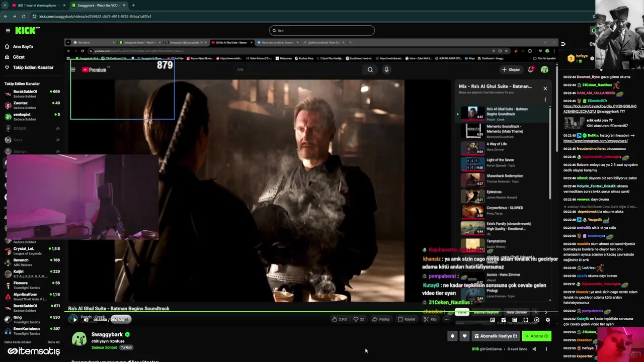Open the browser tab search dropdown
Viewport: 644px width, 362px height.
pyautogui.click(x=5, y=5)
